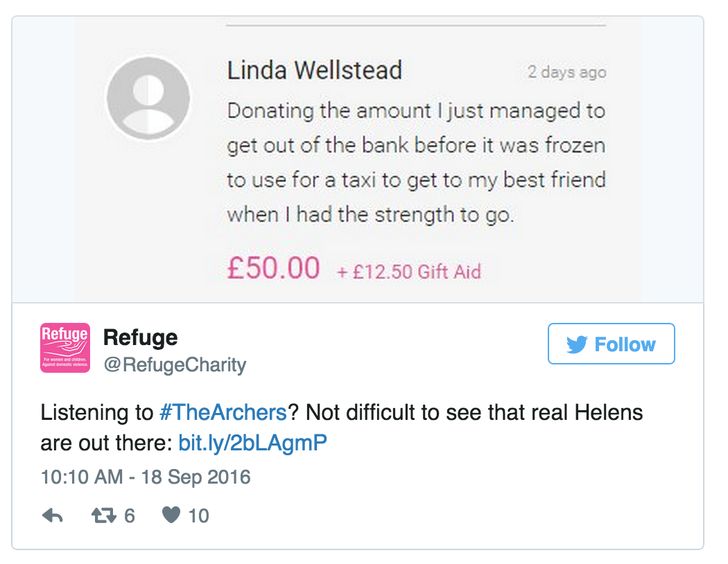Screen dimensions: 728x564
Task: Open the bit.ly/2bLAgmP link
Action: point(252,443)
